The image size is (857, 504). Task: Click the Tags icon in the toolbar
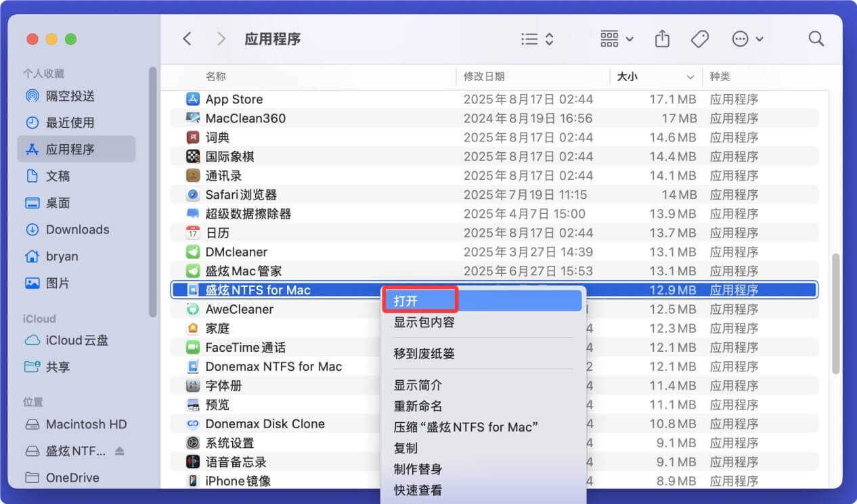point(700,39)
